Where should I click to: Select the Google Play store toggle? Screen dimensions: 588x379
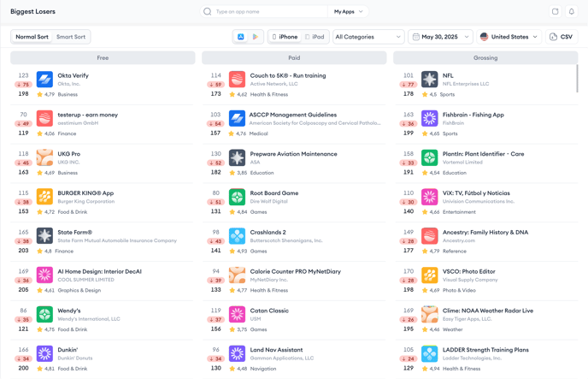pos(256,37)
